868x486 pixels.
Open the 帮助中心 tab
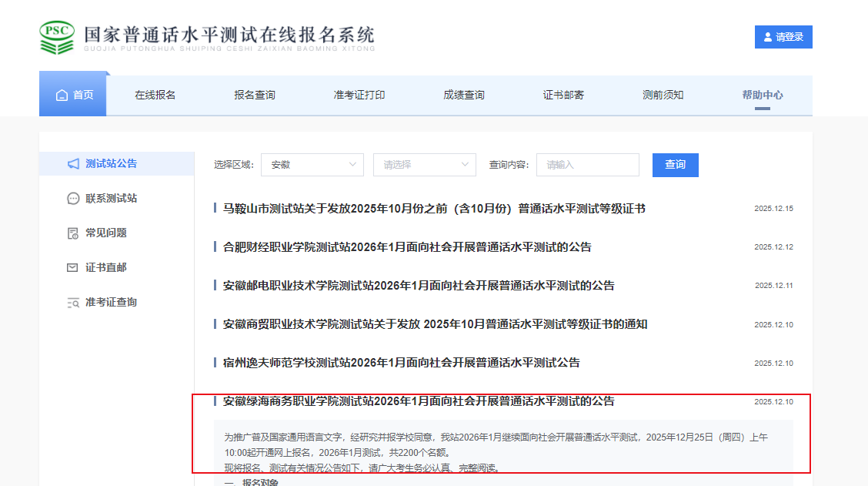[x=763, y=96]
